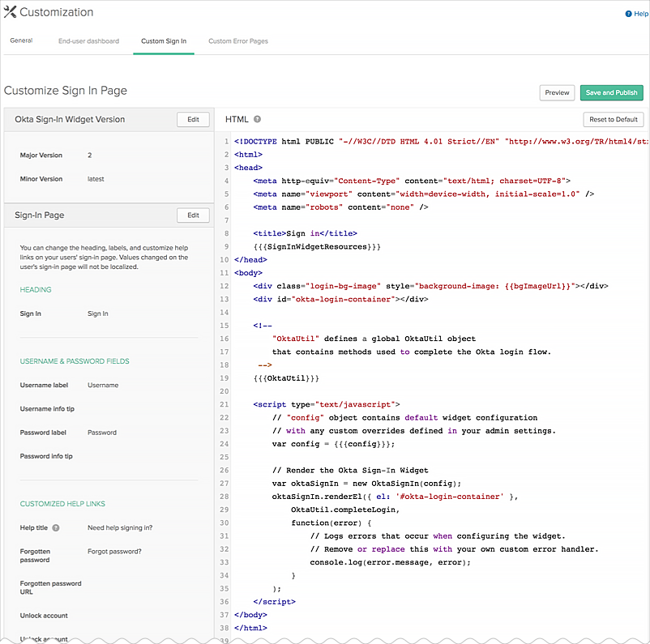650x644 pixels.
Task: Open the End-user dashboard tab
Action: pos(88,41)
